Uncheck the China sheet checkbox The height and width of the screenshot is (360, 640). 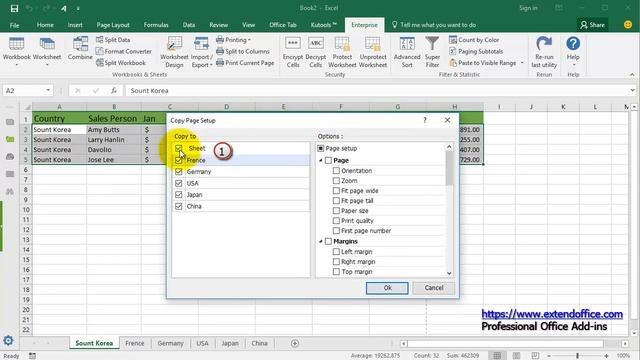(178, 206)
